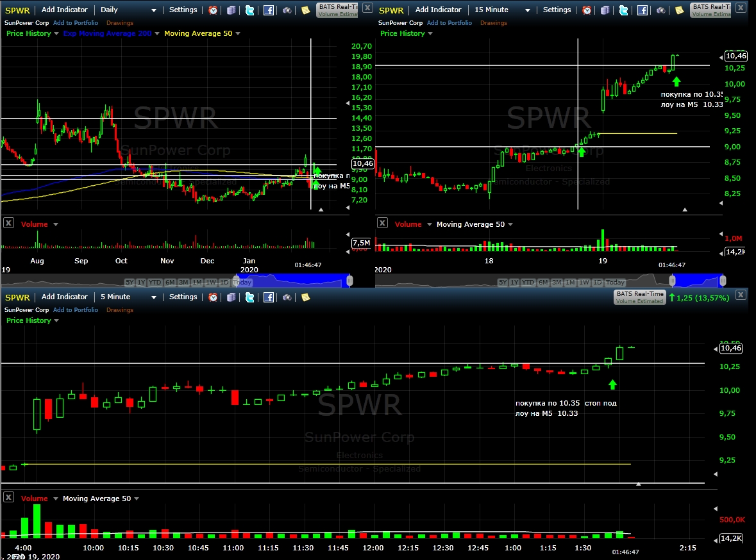Click right range handle in Daily chart navigator

[x=349, y=281]
